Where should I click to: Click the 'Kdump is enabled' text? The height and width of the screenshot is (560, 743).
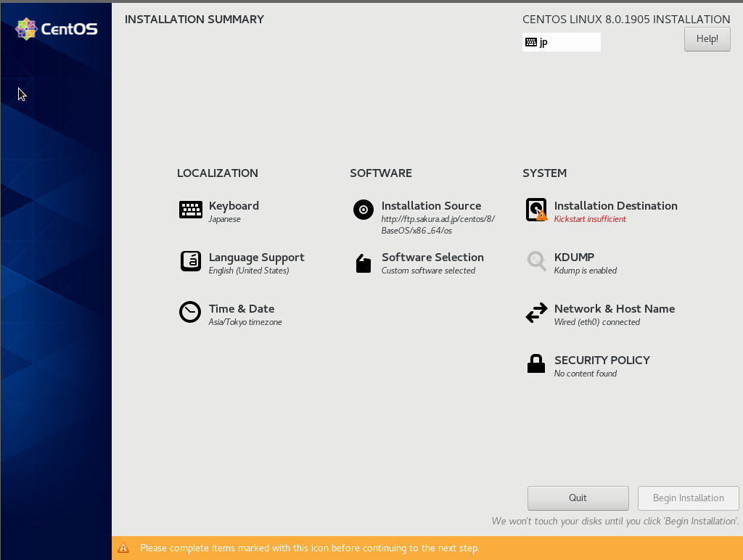[586, 271]
